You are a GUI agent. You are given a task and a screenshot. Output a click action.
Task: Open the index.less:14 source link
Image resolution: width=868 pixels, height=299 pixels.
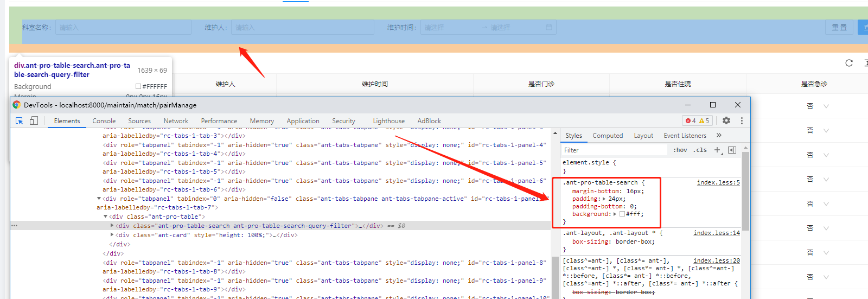click(x=717, y=233)
